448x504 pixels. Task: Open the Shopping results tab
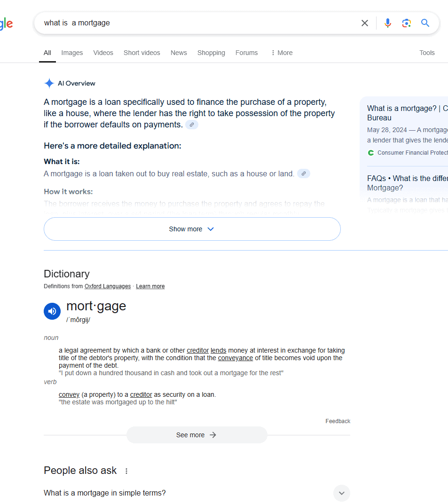pyautogui.click(x=211, y=53)
